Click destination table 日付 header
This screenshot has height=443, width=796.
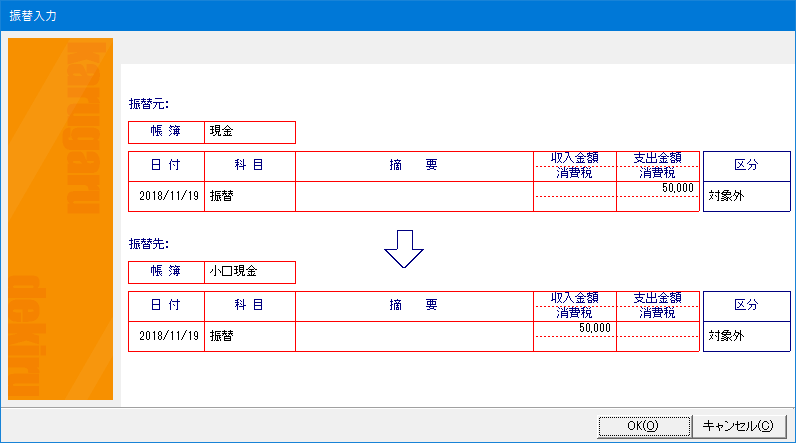pyautogui.click(x=167, y=306)
